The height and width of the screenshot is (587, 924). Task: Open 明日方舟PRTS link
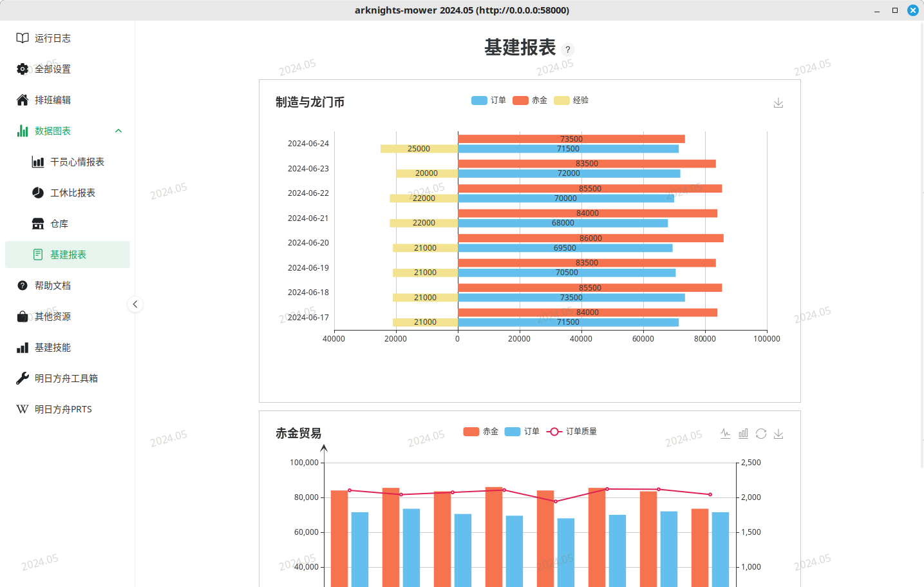click(68, 409)
